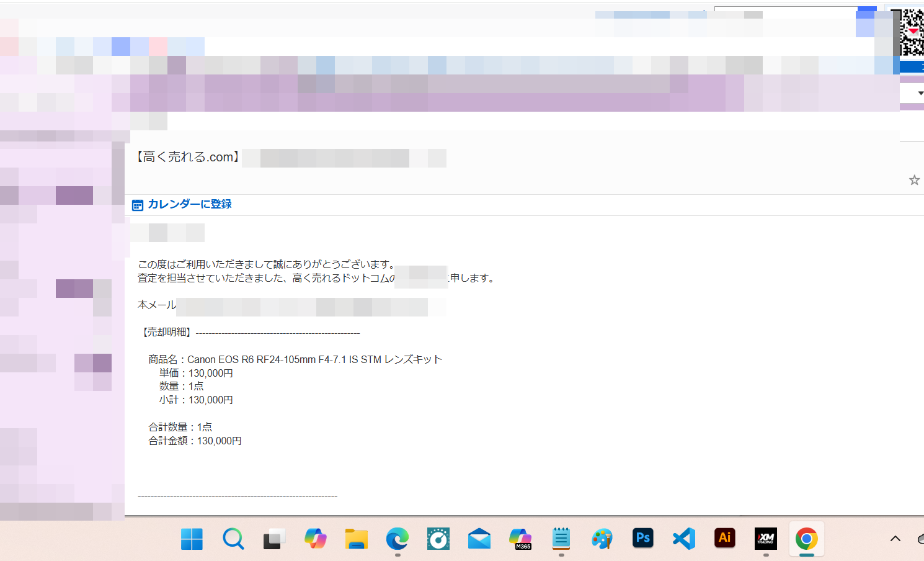This screenshot has width=924, height=561.
Task: Open the Mail app from the taskbar
Action: [x=479, y=539]
